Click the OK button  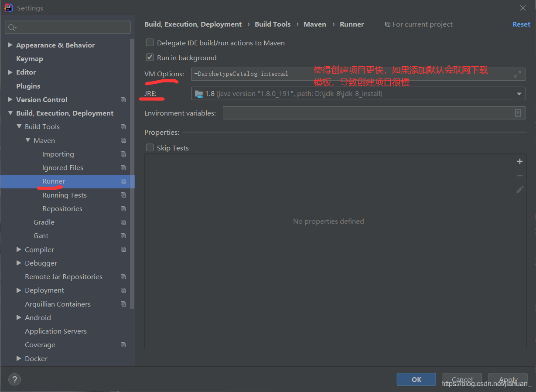point(416,379)
